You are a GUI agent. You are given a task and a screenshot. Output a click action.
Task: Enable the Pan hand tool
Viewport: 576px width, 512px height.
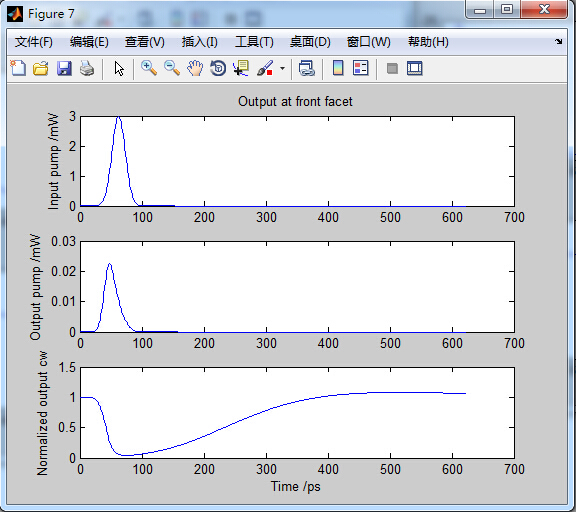pyautogui.click(x=195, y=68)
